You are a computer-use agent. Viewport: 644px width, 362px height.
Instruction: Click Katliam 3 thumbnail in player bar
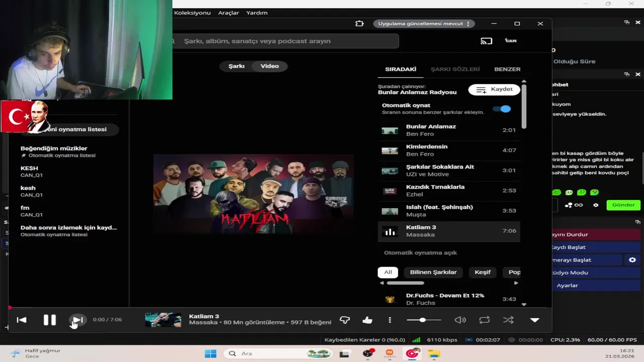point(163,320)
